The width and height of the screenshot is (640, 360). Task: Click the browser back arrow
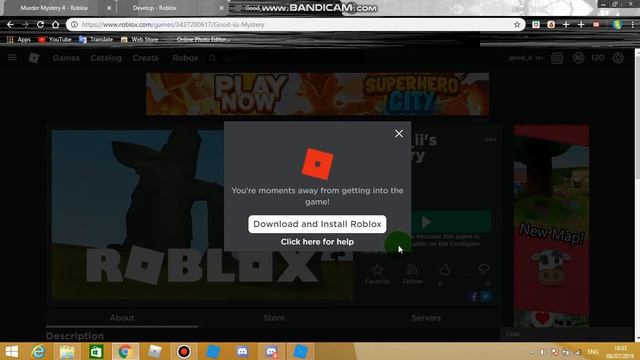tap(10, 24)
